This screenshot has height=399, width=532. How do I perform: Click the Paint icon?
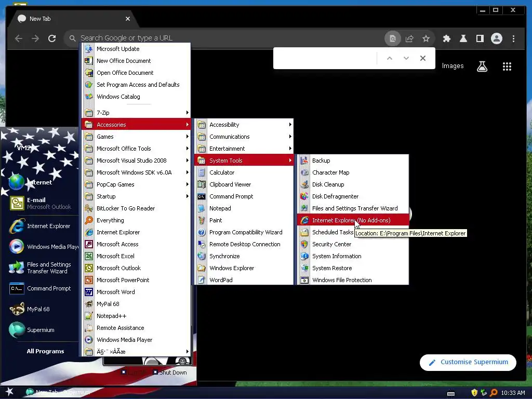202,220
